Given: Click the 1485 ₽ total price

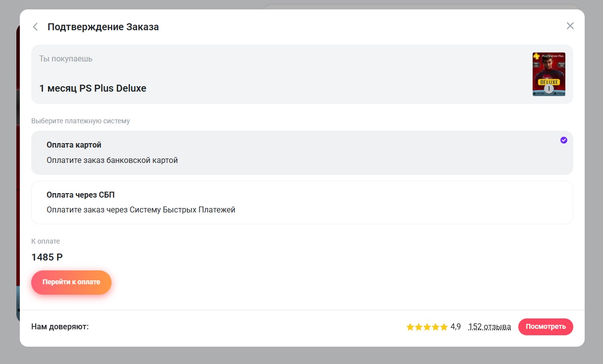Looking at the screenshot, I should click(x=47, y=258).
